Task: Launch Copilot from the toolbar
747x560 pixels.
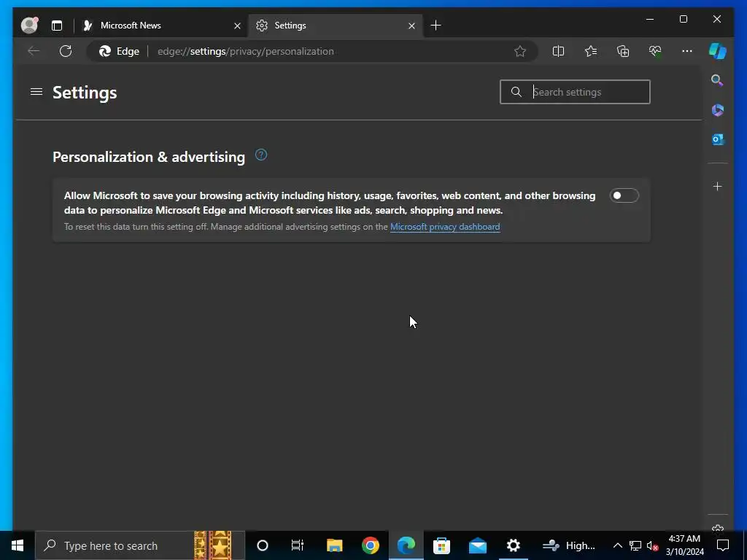Action: pyautogui.click(x=718, y=51)
